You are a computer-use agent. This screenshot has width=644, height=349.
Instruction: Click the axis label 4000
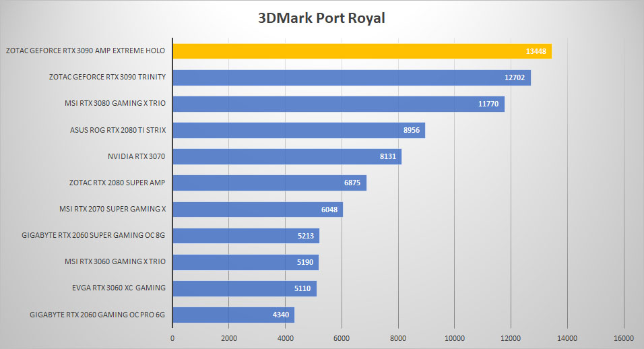(286, 338)
